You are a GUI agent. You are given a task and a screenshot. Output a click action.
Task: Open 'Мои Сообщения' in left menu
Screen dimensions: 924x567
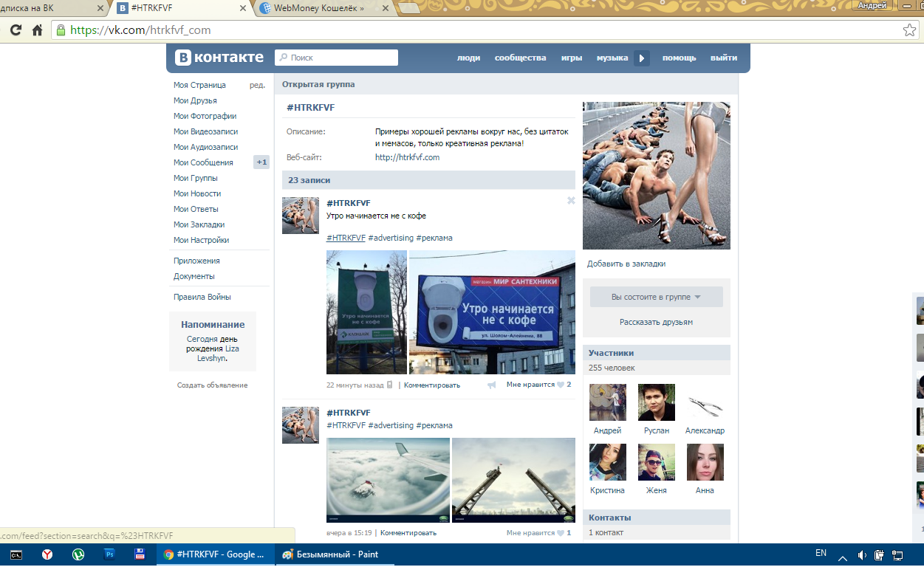(203, 162)
